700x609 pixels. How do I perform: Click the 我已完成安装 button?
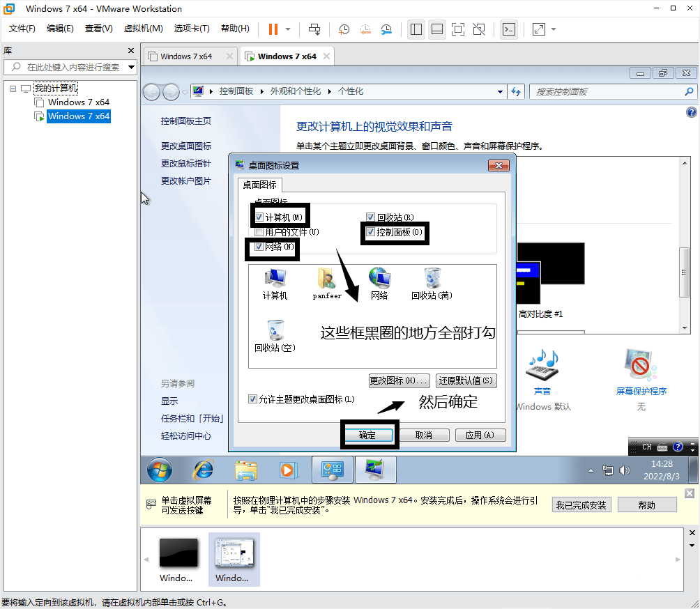pos(581,505)
